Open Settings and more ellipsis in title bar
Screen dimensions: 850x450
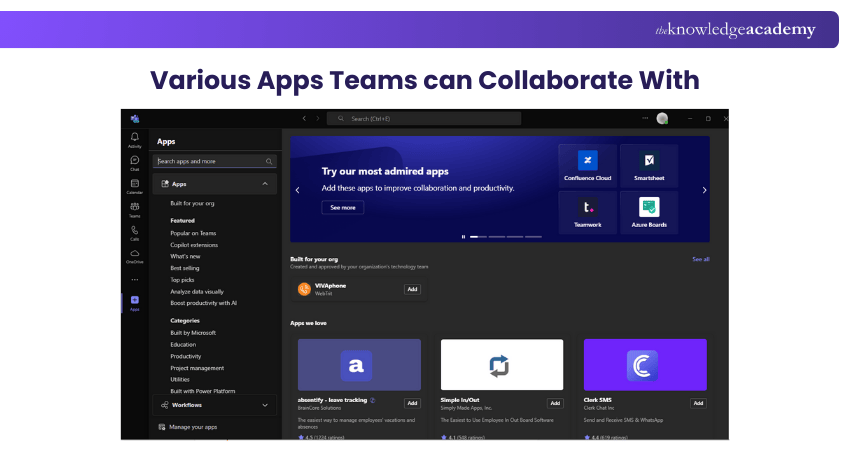click(645, 118)
